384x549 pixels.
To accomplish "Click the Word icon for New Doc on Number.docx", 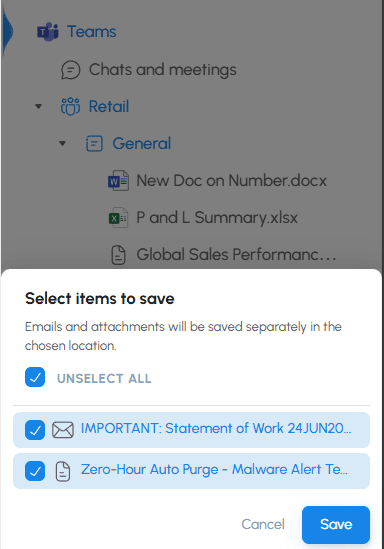I will (118, 181).
